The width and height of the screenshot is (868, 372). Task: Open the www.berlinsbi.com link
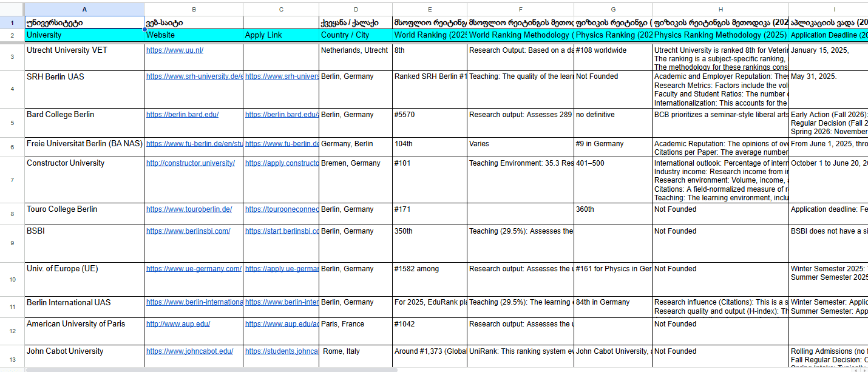pyautogui.click(x=188, y=231)
